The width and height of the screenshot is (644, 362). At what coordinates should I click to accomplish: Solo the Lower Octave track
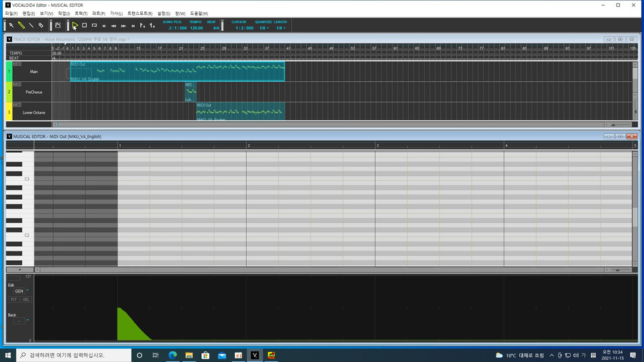(x=19, y=105)
